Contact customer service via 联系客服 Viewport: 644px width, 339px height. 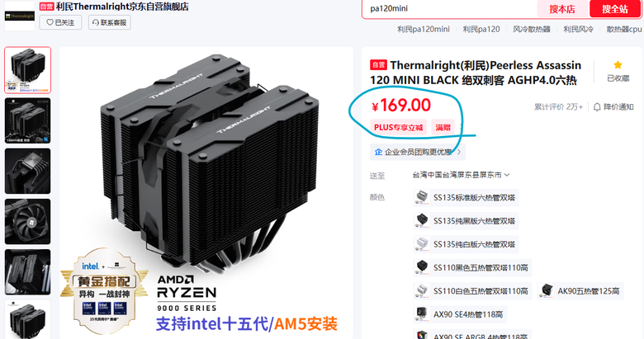tap(110, 22)
